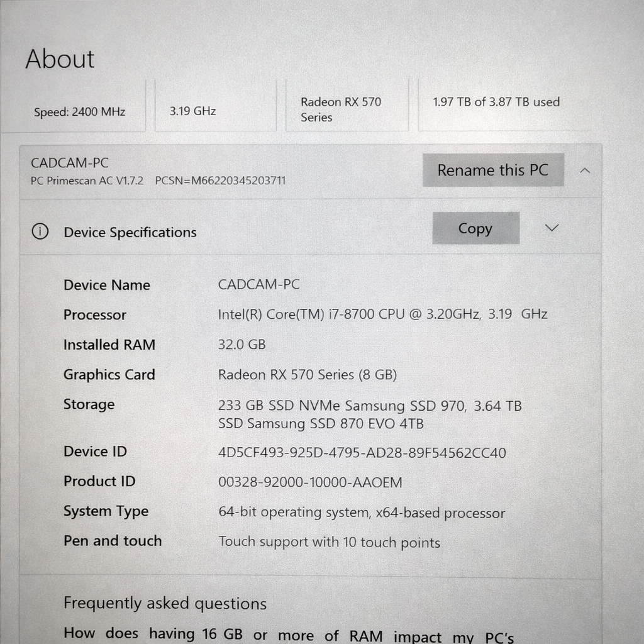Collapse the CADCAM-PC header chevron
This screenshot has width=644, height=644.
click(585, 170)
